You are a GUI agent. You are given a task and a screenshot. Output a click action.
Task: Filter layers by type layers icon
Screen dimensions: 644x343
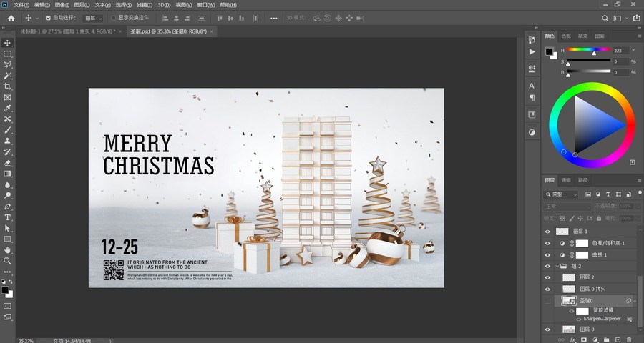[608, 194]
